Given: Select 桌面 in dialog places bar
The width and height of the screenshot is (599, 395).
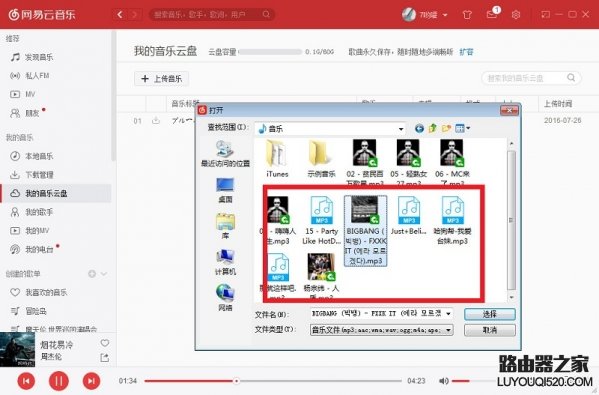Looking at the screenshot, I should pyautogui.click(x=225, y=191).
